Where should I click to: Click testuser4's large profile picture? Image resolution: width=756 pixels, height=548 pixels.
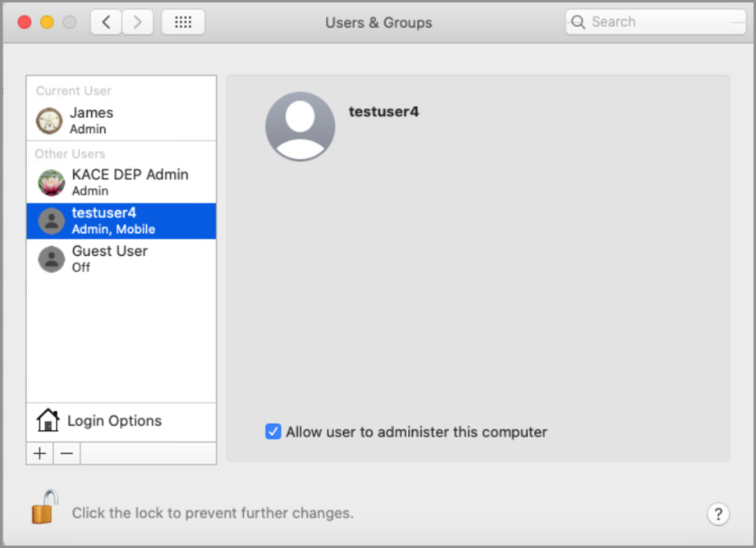click(x=300, y=126)
